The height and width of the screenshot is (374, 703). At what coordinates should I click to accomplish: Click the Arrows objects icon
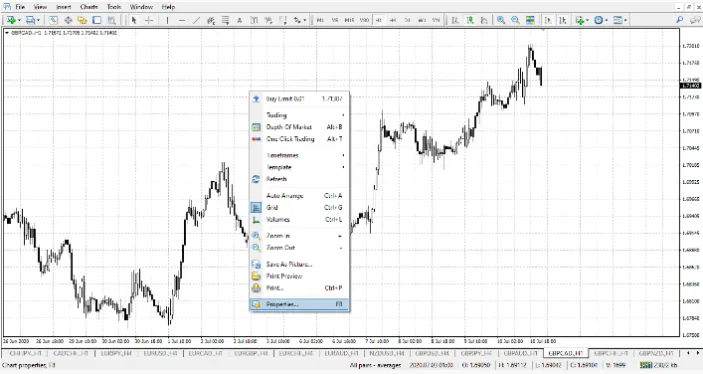pos(296,20)
